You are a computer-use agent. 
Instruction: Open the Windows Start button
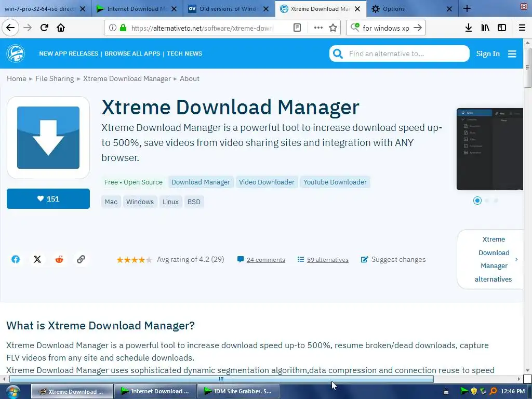coord(12,392)
